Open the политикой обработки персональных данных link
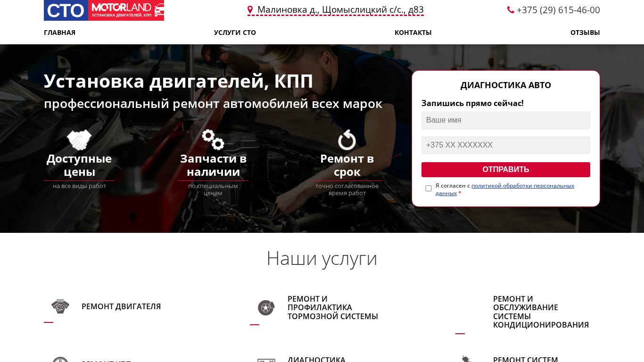Viewport: 644px width, 362px height. (505, 189)
